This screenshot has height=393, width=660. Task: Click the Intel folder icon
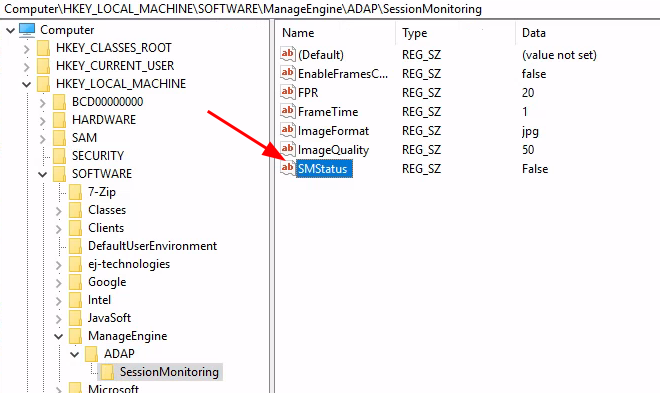(75, 300)
